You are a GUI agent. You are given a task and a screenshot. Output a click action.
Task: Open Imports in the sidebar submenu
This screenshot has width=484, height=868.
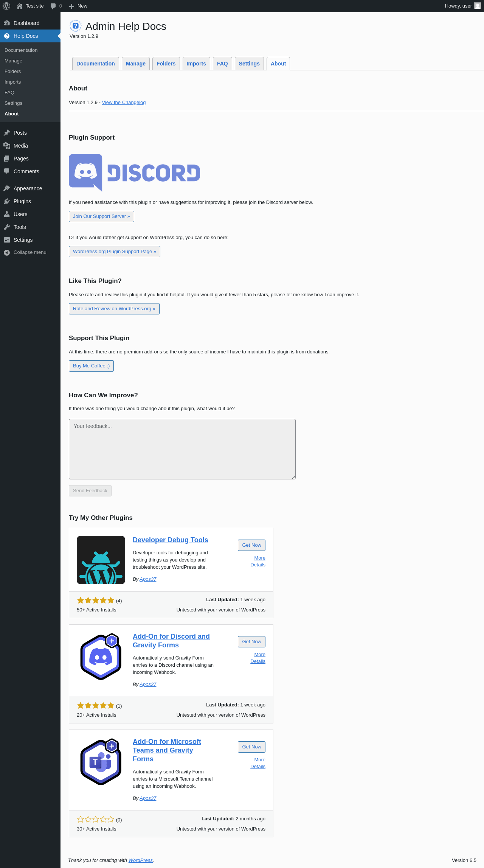[13, 82]
